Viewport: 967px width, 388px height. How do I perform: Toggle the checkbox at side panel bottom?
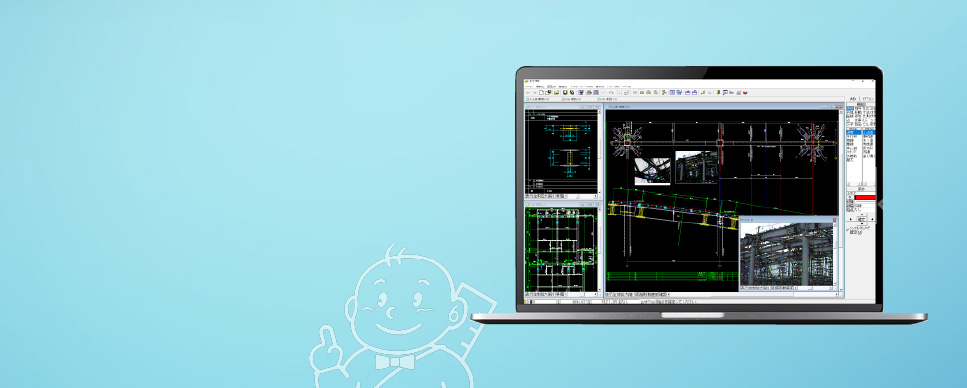coord(848,229)
